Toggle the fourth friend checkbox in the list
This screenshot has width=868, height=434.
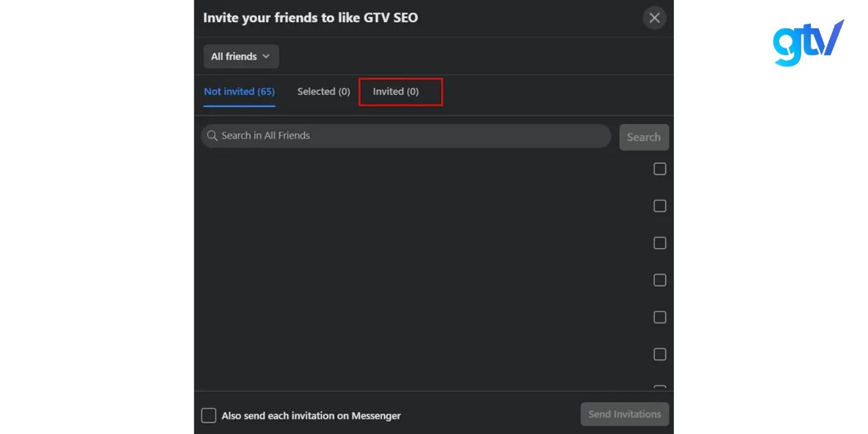click(660, 280)
